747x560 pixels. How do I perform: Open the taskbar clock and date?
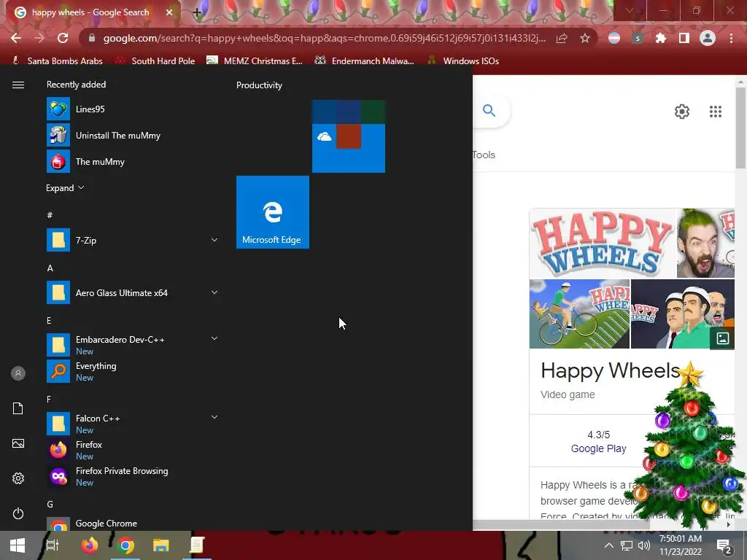click(681, 545)
